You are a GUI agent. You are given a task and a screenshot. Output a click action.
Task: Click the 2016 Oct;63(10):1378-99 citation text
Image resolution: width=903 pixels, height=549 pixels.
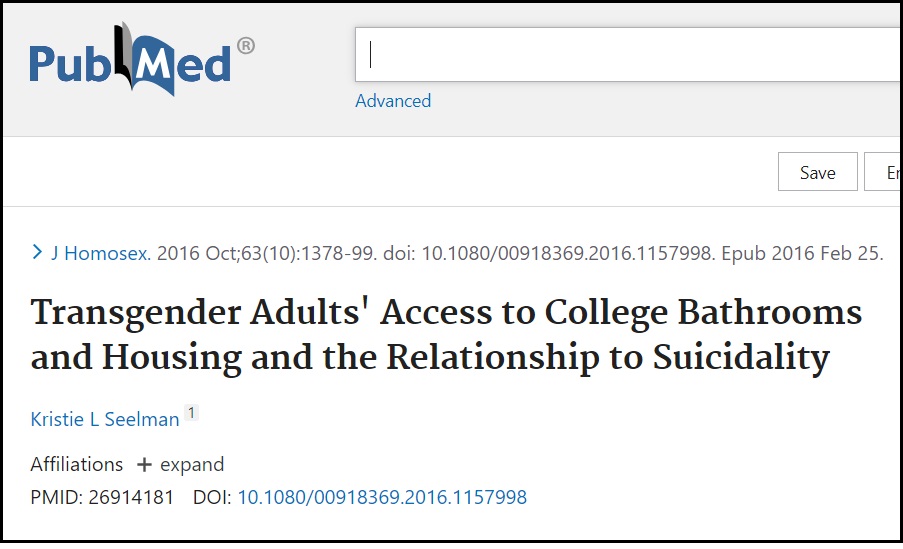tap(267, 253)
